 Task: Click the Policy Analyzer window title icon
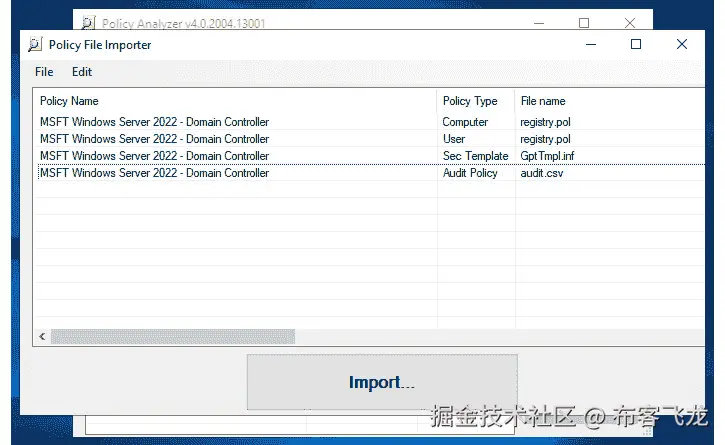[x=88, y=23]
